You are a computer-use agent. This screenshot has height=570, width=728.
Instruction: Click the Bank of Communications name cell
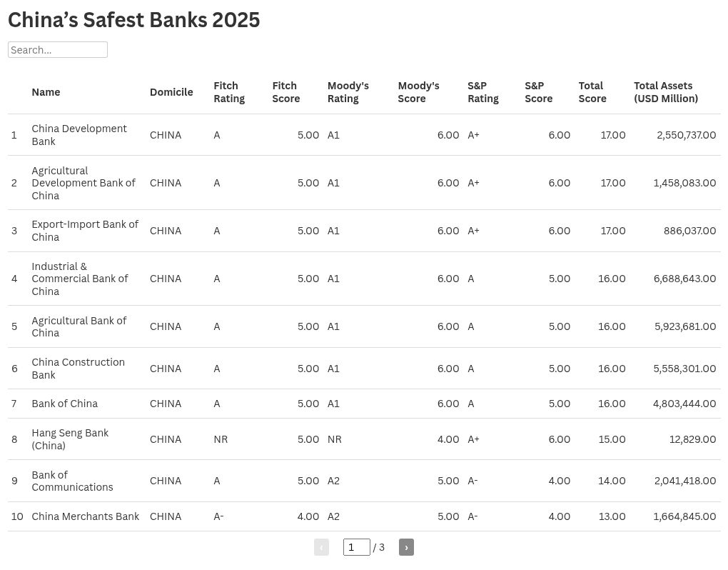pos(72,481)
